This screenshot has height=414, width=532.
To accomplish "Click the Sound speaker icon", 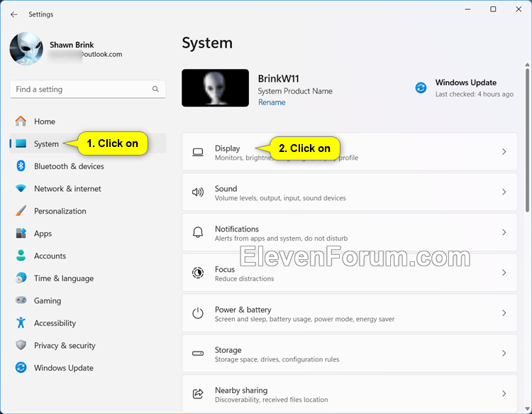I will coord(198,192).
